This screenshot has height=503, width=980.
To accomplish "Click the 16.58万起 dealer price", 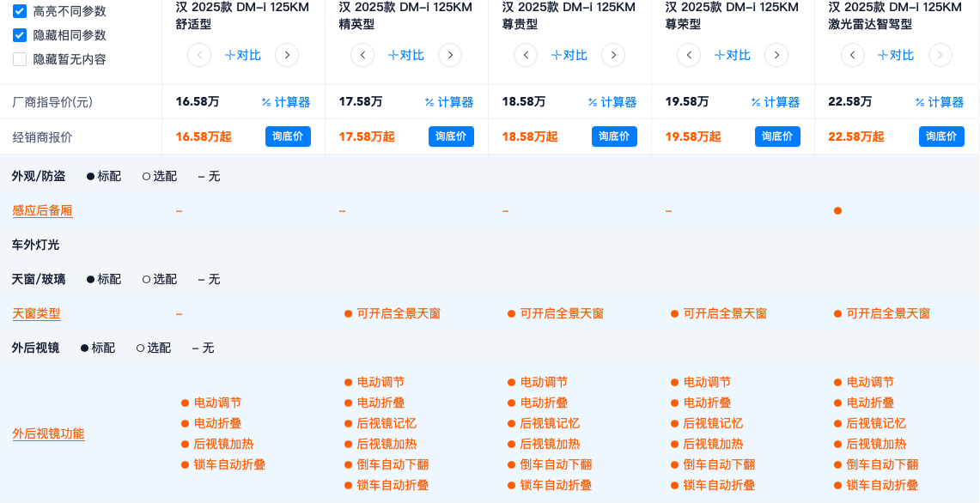I will (x=203, y=136).
